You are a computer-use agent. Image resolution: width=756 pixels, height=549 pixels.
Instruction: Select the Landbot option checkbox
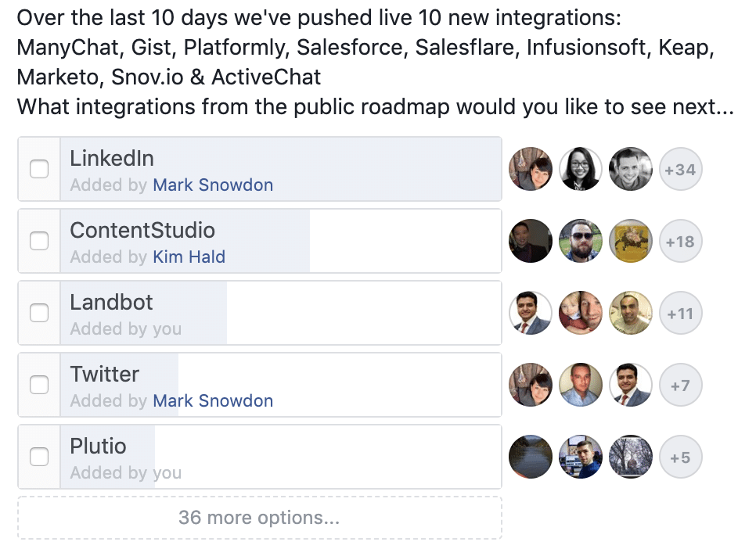pyautogui.click(x=39, y=313)
